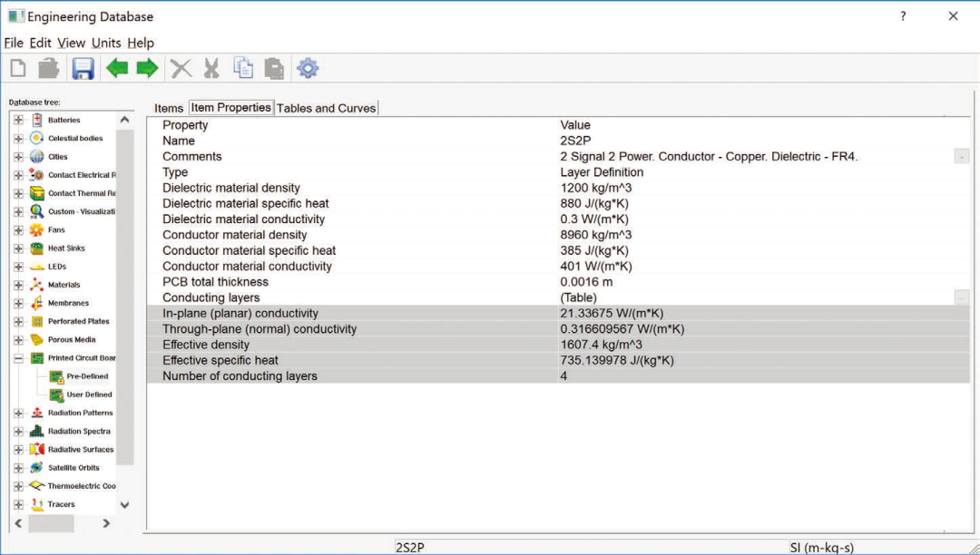Open the Units menu

point(106,44)
